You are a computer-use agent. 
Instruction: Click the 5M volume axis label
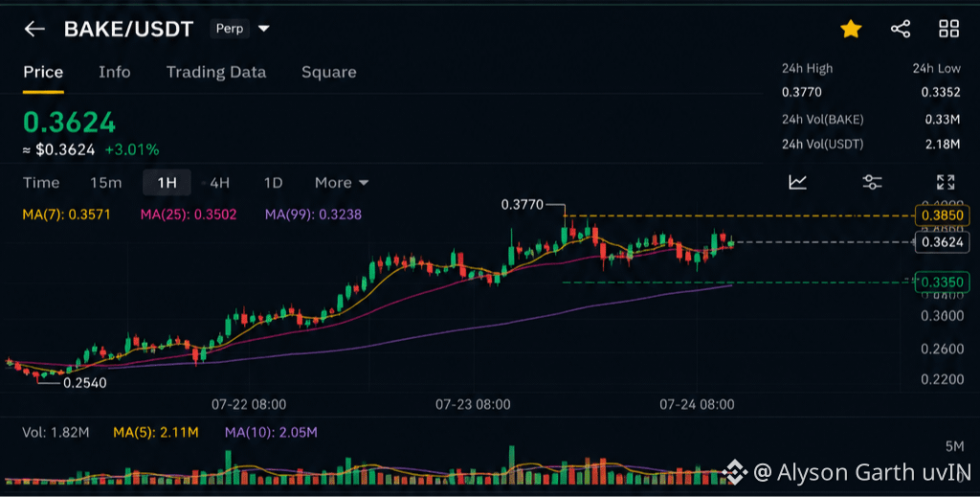[x=954, y=446]
